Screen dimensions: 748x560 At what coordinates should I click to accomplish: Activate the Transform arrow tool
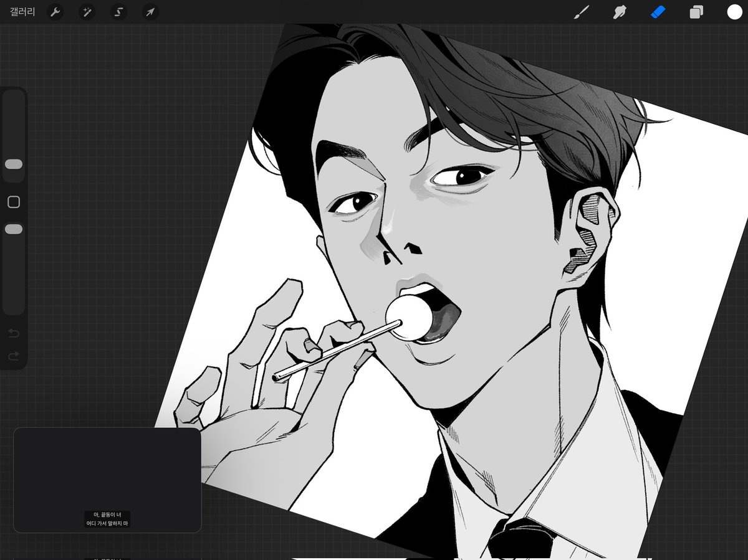150,12
